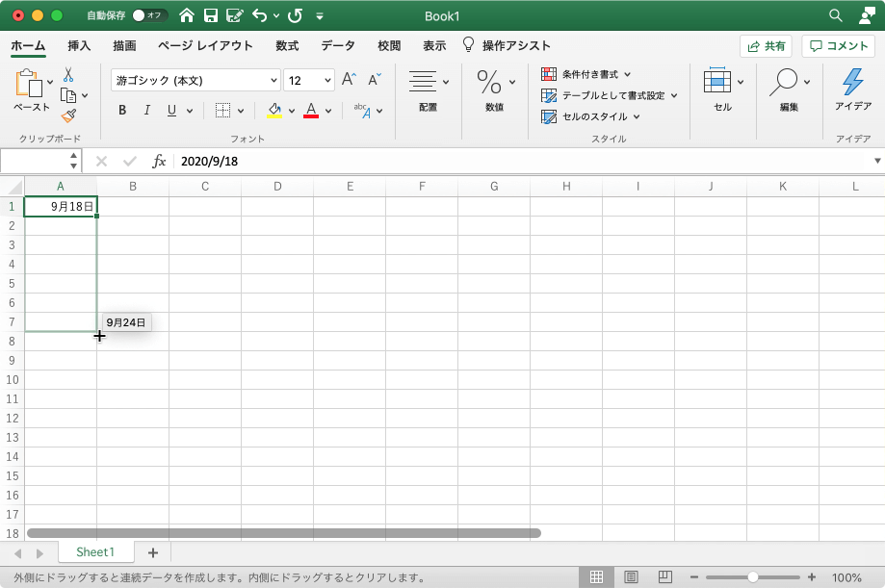Click the zoom slider handle
The width and height of the screenshot is (885, 588).
pyautogui.click(x=752, y=576)
